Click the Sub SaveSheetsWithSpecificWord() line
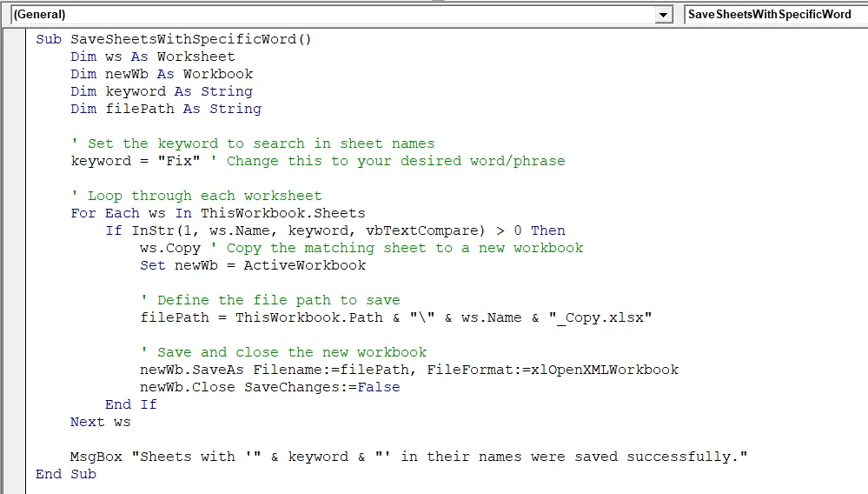 coord(174,39)
